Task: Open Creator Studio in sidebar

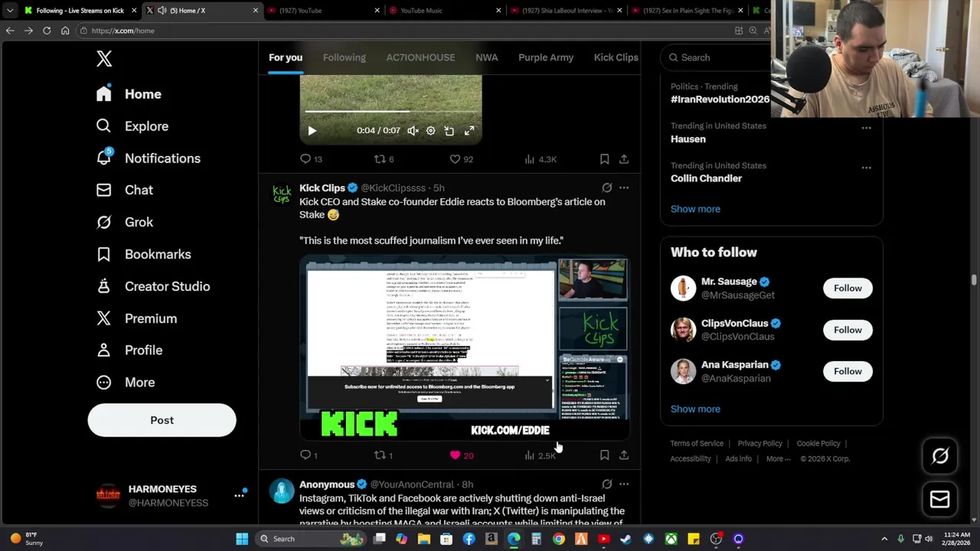Action: [x=153, y=286]
